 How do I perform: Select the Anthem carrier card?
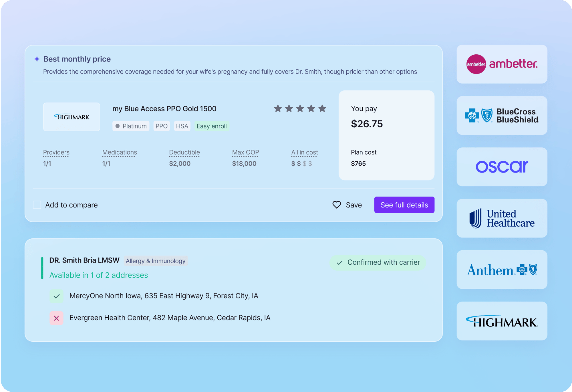coord(502,270)
